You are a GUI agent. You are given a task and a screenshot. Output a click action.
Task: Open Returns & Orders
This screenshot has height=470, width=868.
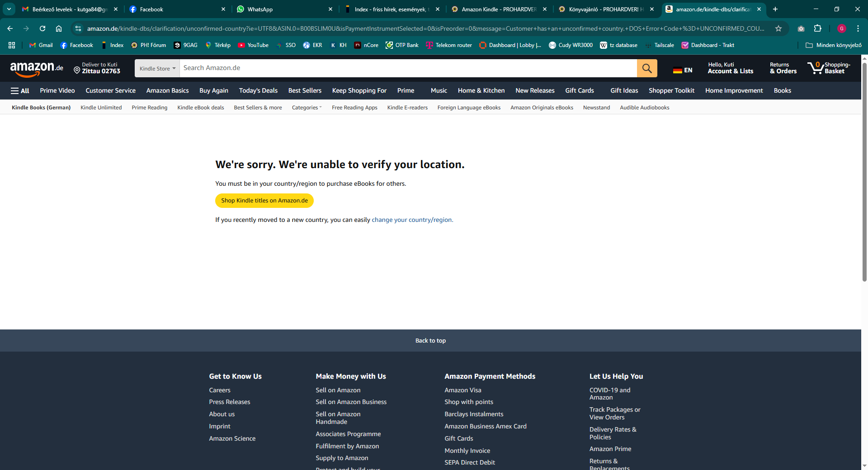(x=783, y=68)
